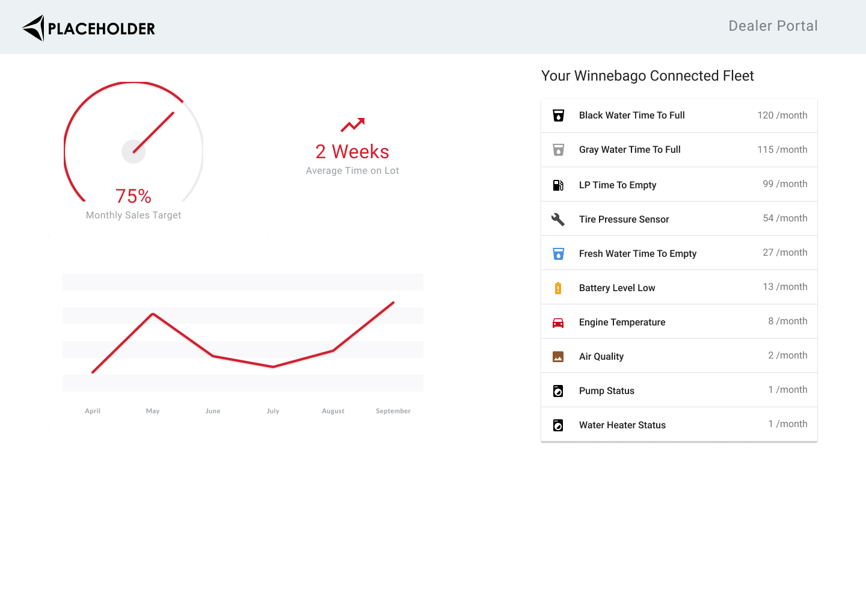Click the September axis label
The width and height of the screenshot is (866, 616).
393,411
